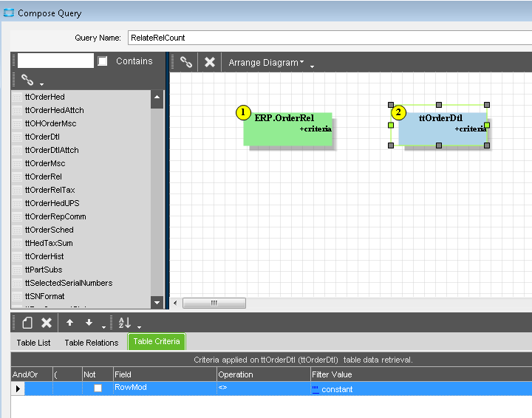
Task: Toggle the Not checkbox in RowMod row
Action: point(98,388)
